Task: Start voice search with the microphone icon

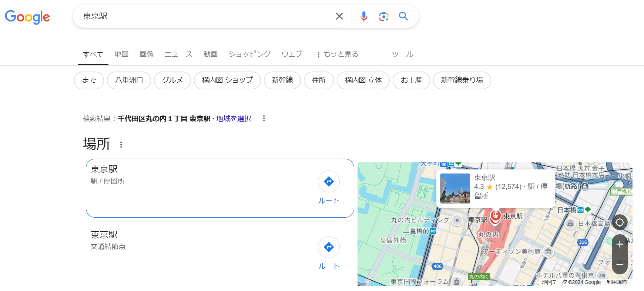Action: pos(364,16)
